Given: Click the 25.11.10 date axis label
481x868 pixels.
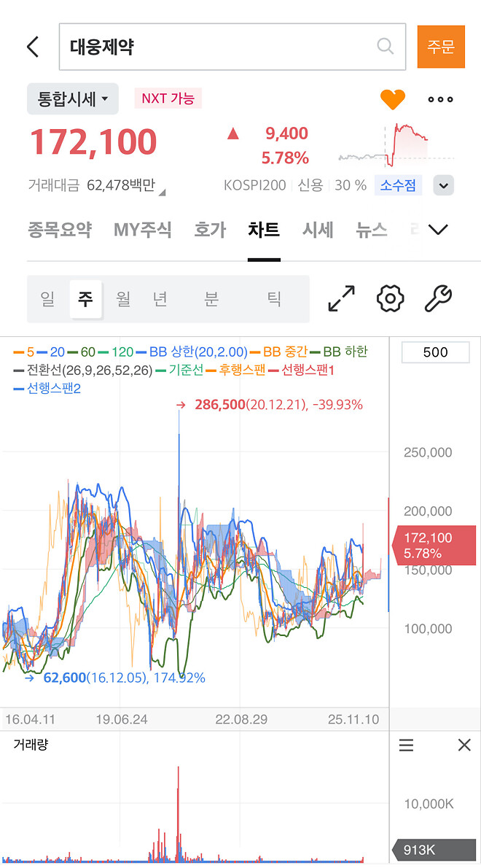Looking at the screenshot, I should coord(354,720).
